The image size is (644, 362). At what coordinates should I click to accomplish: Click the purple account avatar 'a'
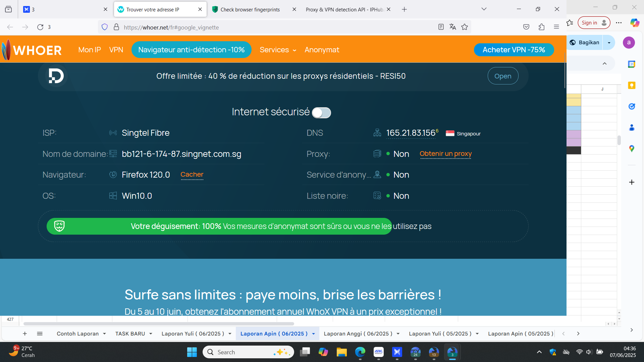(629, 43)
